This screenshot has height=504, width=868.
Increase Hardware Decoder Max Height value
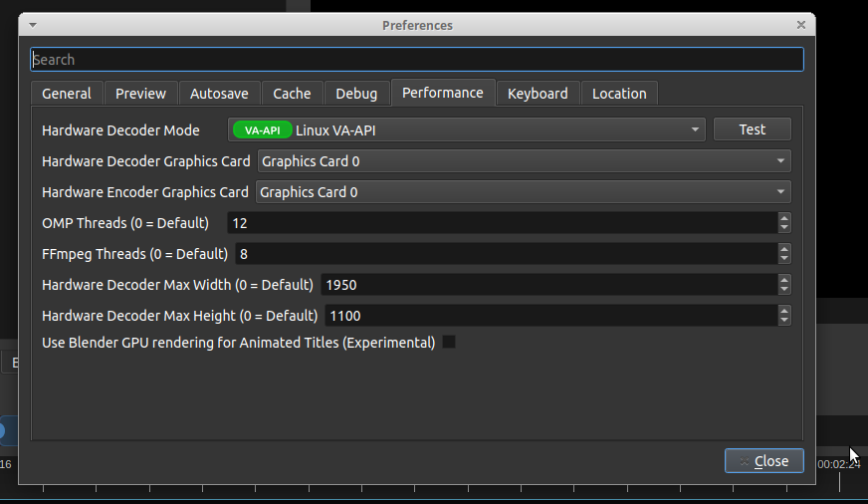click(783, 311)
